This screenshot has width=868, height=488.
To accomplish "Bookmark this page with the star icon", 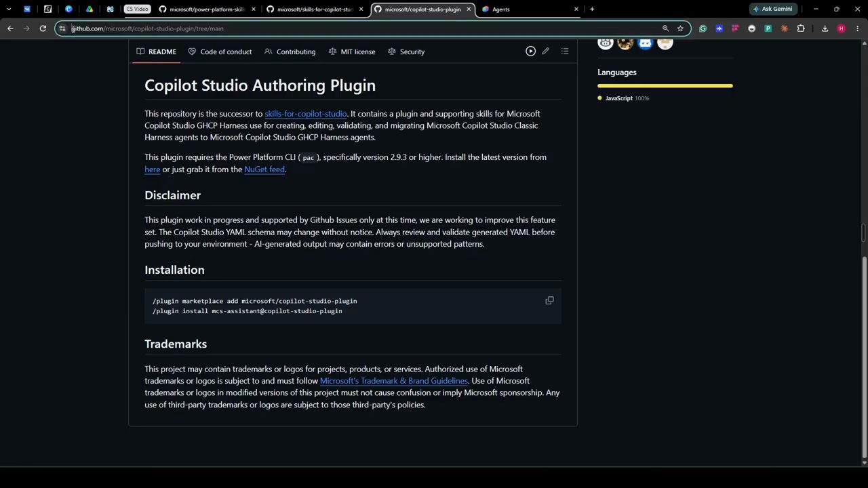I will tap(680, 28).
